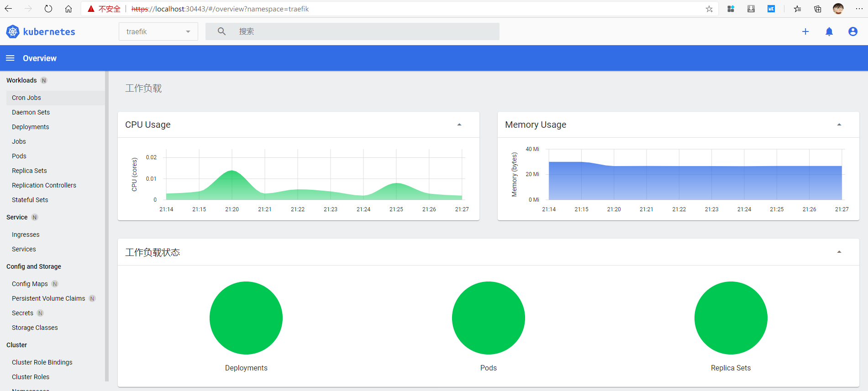Image resolution: width=868 pixels, height=391 pixels.
Task: Open Config Maps in sidebar
Action: click(x=30, y=284)
